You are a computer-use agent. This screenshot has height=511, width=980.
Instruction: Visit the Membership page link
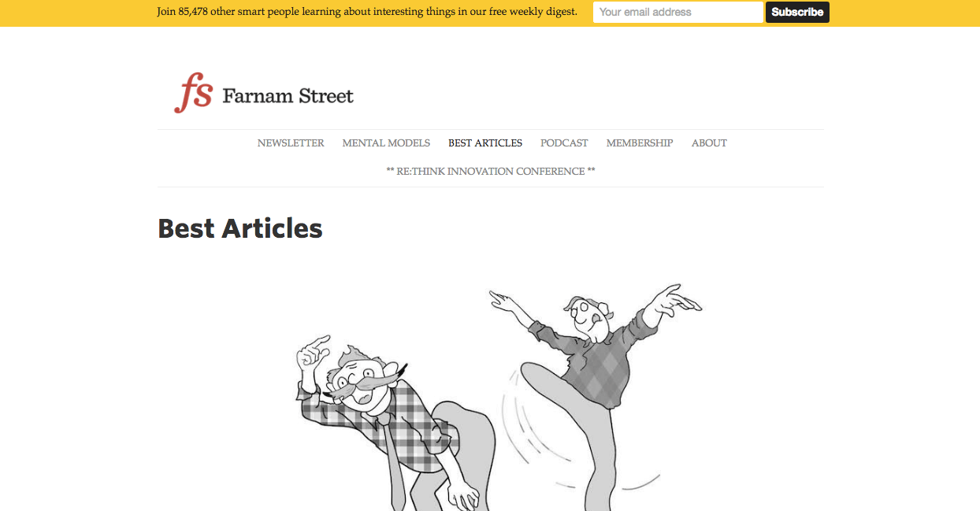(640, 143)
